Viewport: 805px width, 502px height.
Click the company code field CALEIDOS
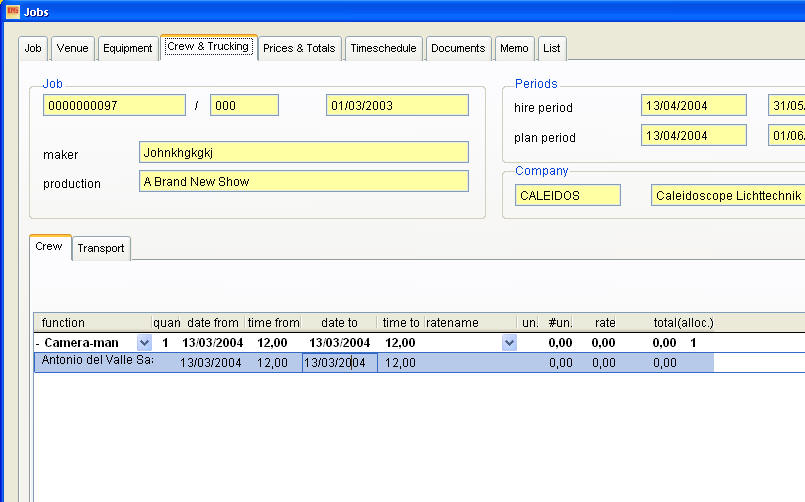(x=568, y=195)
